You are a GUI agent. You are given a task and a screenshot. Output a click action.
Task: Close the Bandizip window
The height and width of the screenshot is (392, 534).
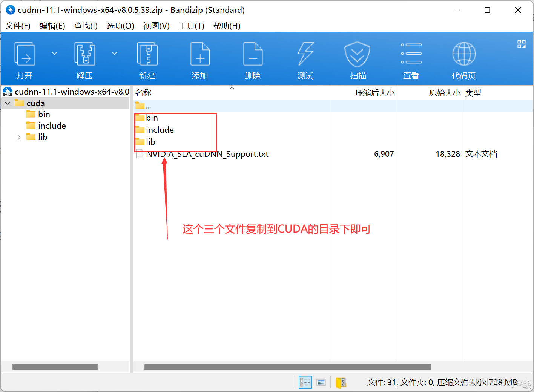pyautogui.click(x=518, y=10)
